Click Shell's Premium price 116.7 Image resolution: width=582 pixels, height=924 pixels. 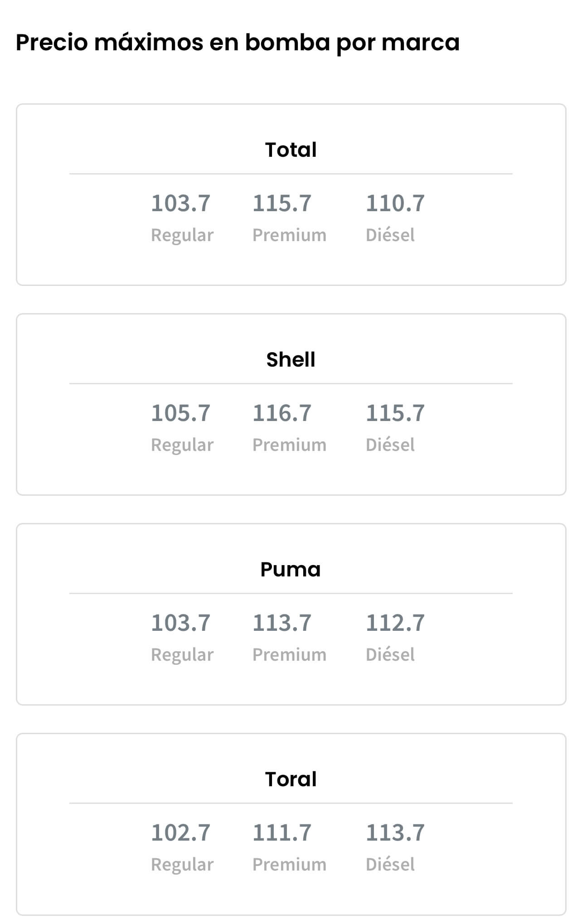click(282, 413)
